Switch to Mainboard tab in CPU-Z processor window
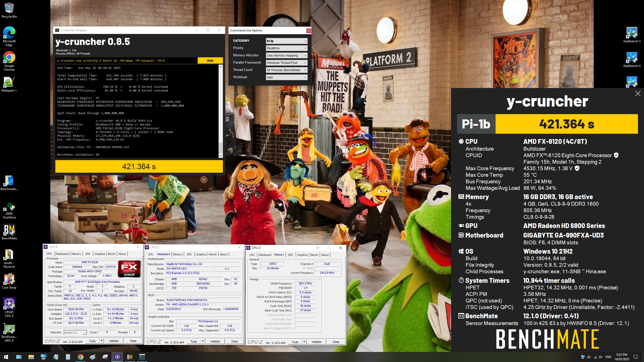644x362 pixels. 62,254
